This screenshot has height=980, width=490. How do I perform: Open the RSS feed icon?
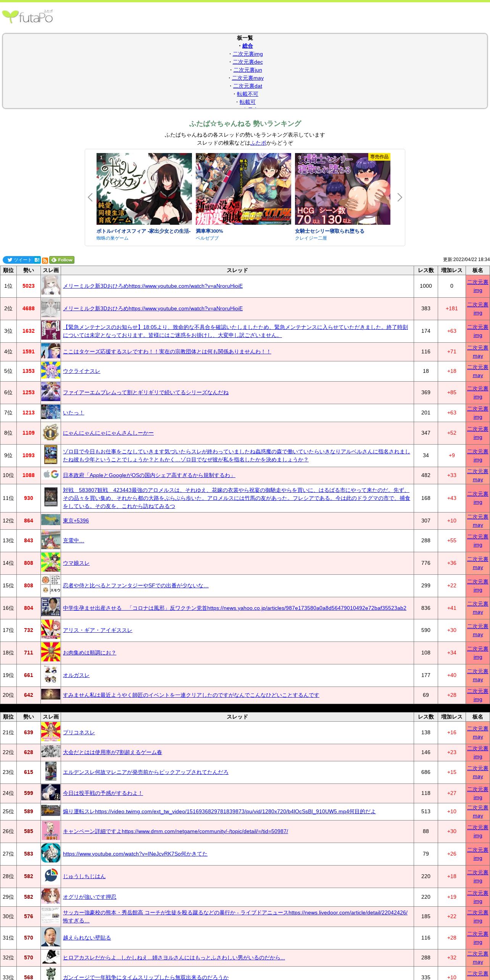[x=45, y=260]
